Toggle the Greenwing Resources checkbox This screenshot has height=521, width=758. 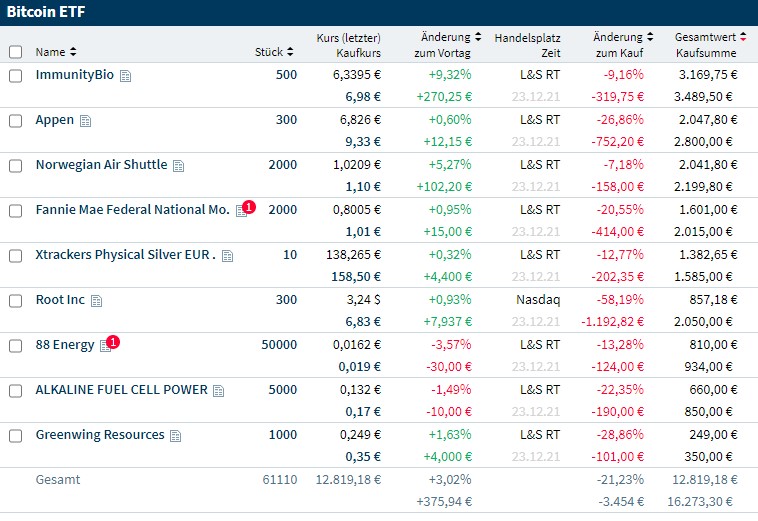click(15, 436)
